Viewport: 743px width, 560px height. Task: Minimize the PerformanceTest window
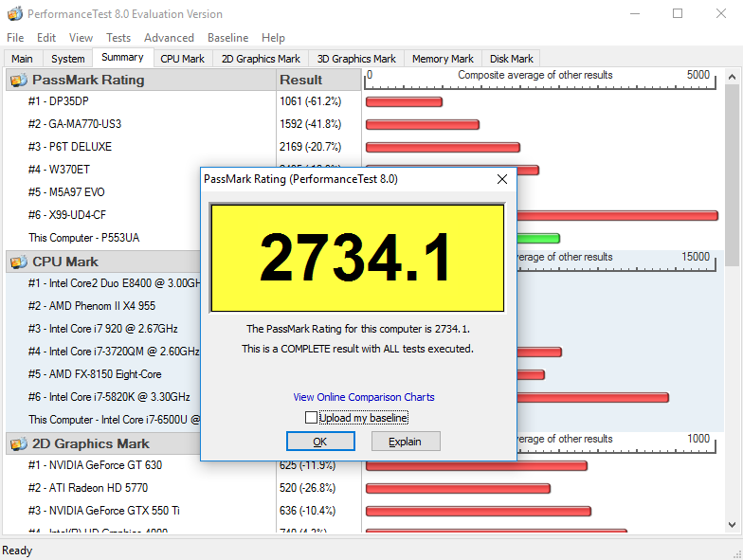(635, 13)
